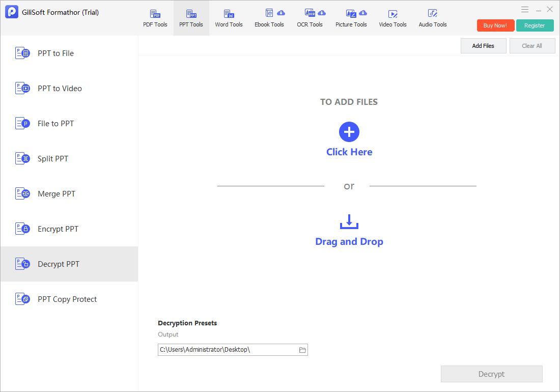Select File to PPT label

coord(55,124)
